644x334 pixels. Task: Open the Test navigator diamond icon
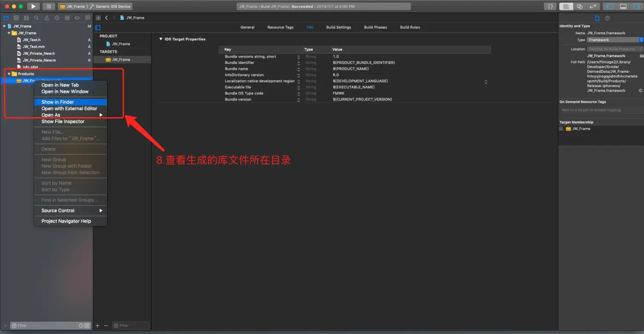(x=57, y=18)
